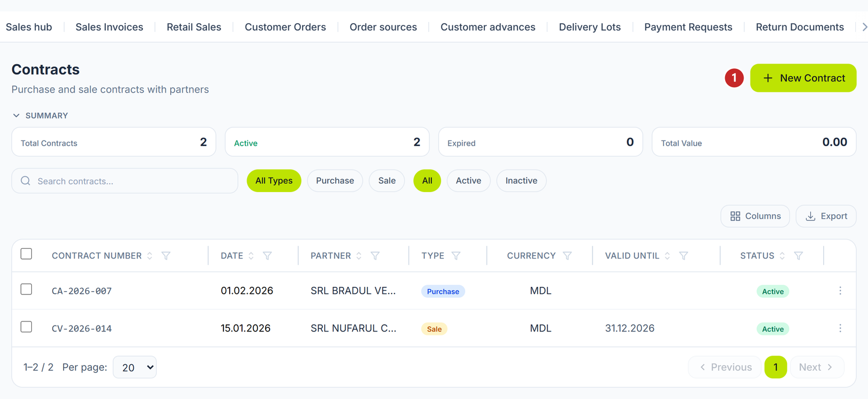This screenshot has height=399, width=868.
Task: Open row actions for CA-2026-007
Action: pyautogui.click(x=840, y=291)
